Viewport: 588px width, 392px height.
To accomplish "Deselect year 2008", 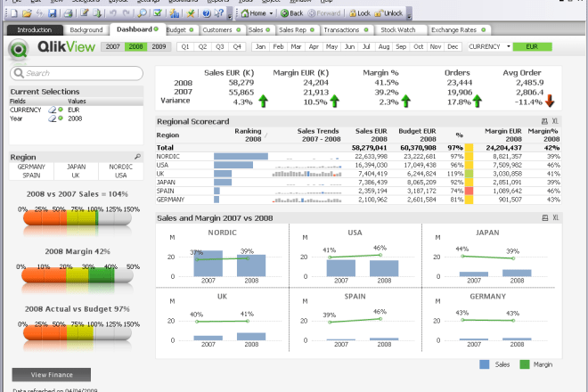I will coord(135,46).
